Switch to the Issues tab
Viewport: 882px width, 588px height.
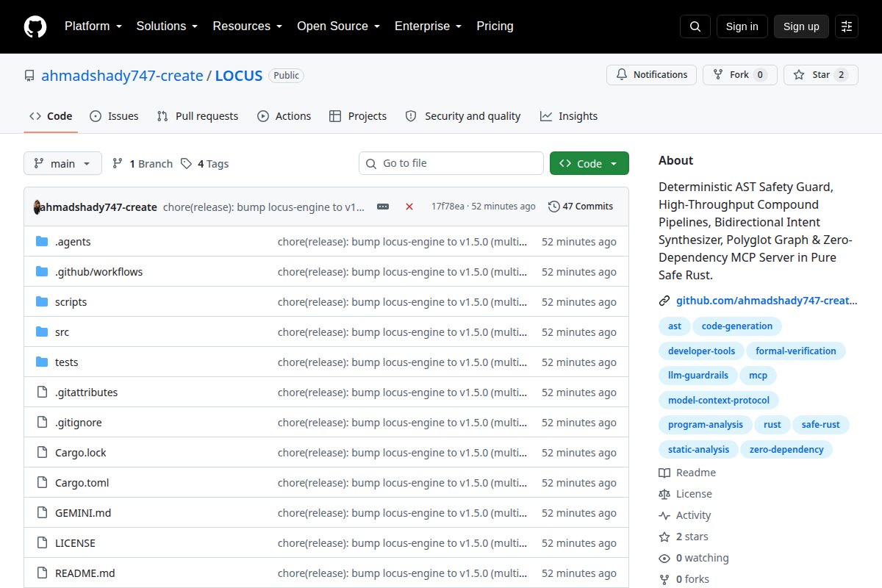coord(114,116)
